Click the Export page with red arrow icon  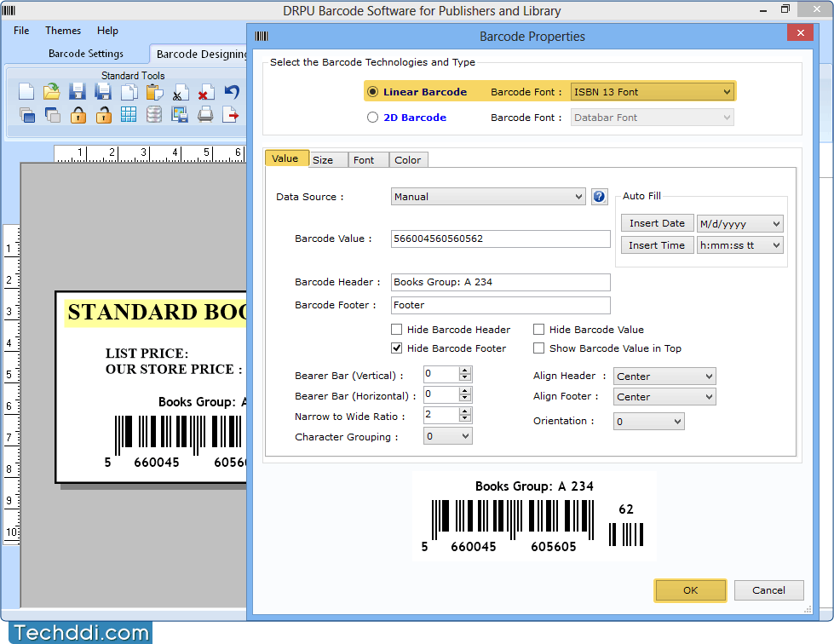click(230, 115)
